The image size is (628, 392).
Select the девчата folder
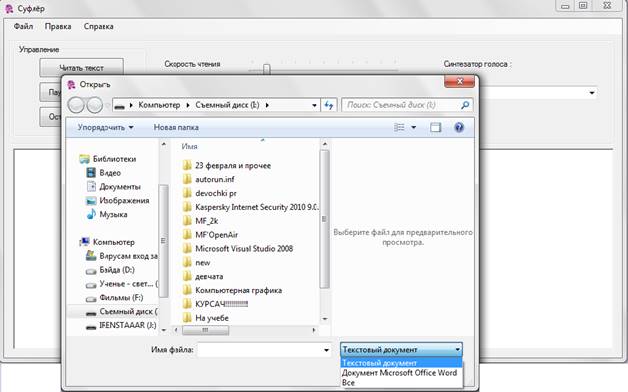203,277
